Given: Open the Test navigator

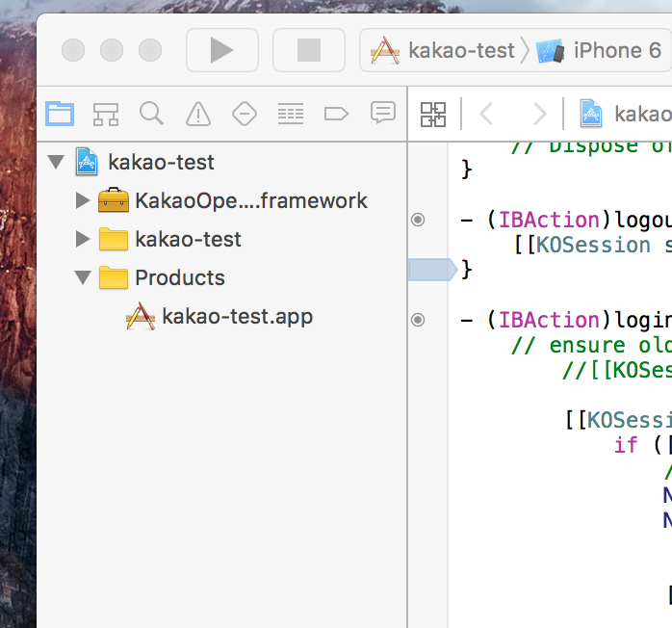Looking at the screenshot, I should 245,114.
